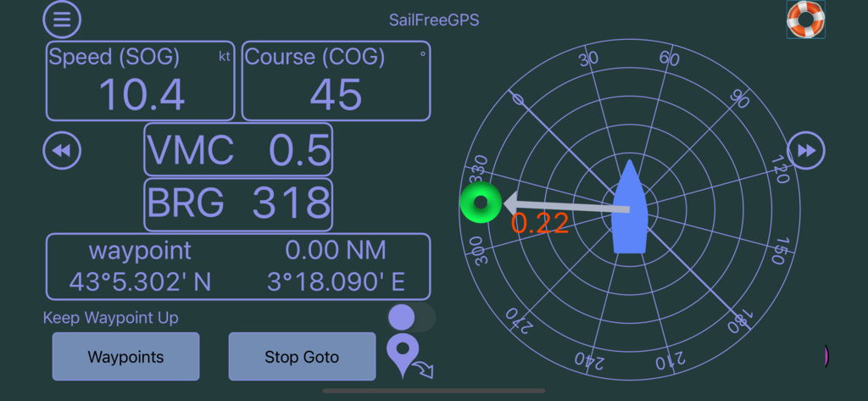Go to next page with fast-forward arrows
The height and width of the screenshot is (401, 868).
(806, 150)
